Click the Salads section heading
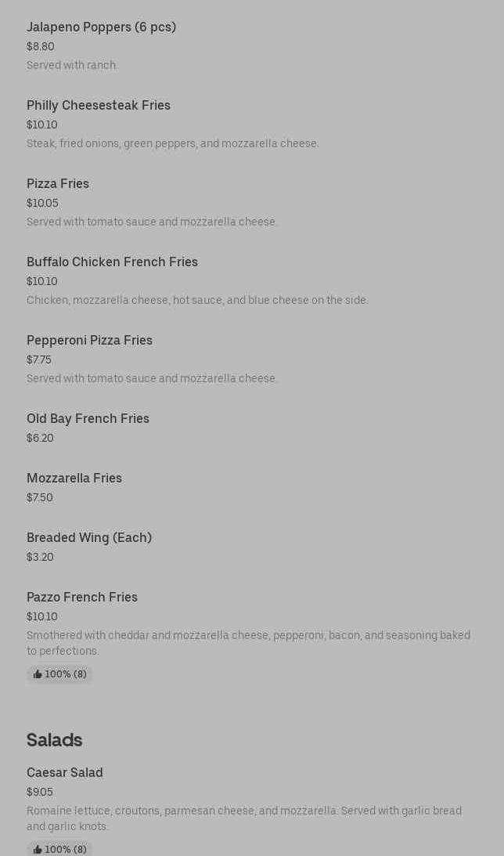 (x=55, y=740)
